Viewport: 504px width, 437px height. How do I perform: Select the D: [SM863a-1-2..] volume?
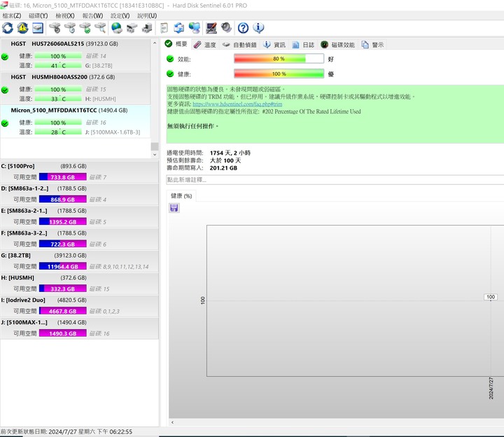[x=79, y=194]
